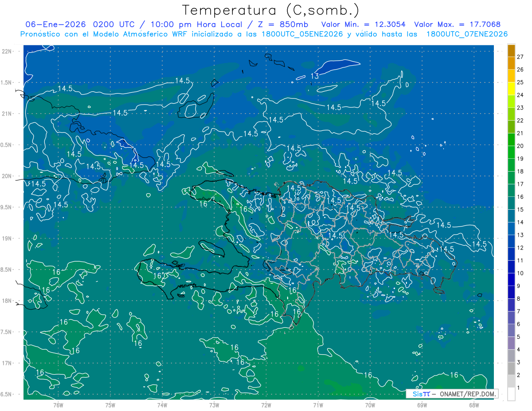The width and height of the screenshot is (532, 411).
Task: Click the '8' color scale label
Action: [519, 298]
